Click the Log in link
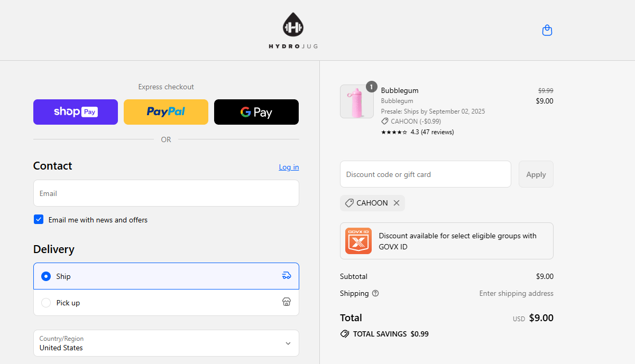The height and width of the screenshot is (364, 635). pyautogui.click(x=289, y=167)
